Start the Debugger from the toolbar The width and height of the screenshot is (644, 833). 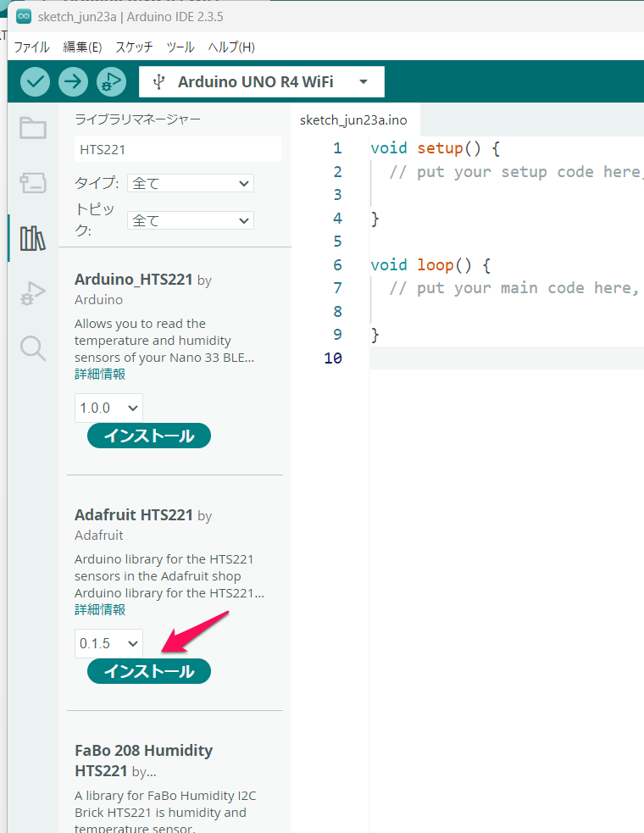coord(111,82)
